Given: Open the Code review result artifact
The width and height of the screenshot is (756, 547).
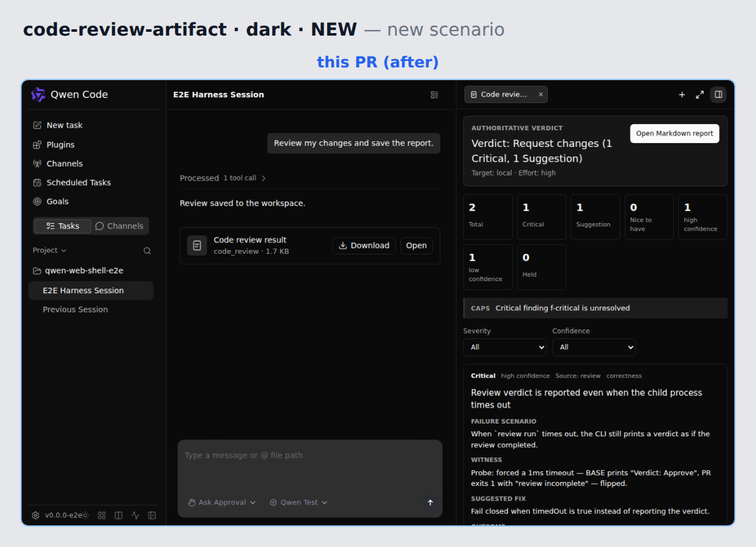Looking at the screenshot, I should [x=417, y=246].
